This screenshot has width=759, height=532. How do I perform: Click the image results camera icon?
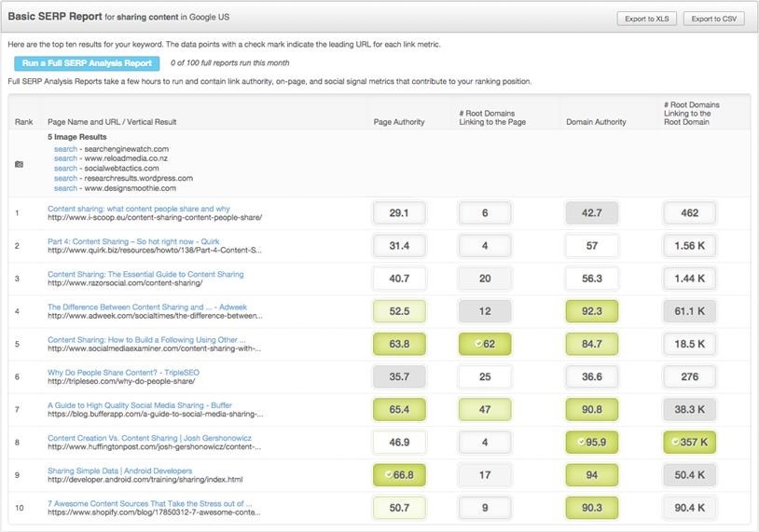pos(19,164)
